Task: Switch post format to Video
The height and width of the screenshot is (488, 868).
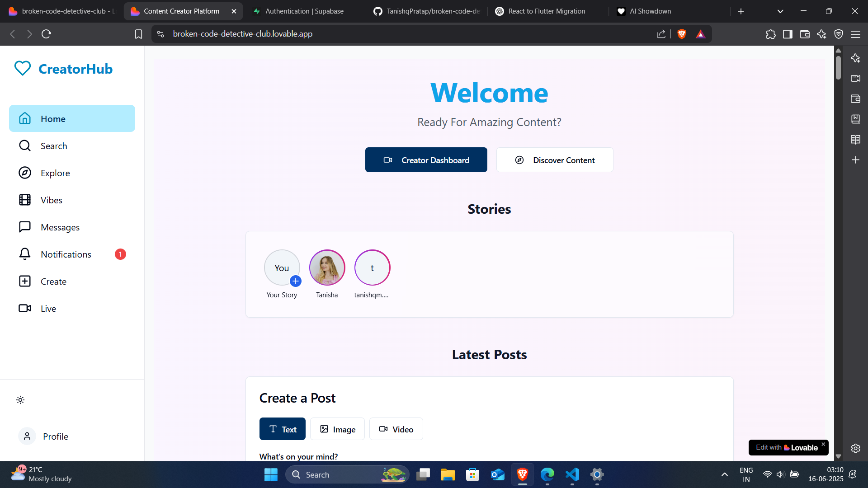Action: [396, 429]
